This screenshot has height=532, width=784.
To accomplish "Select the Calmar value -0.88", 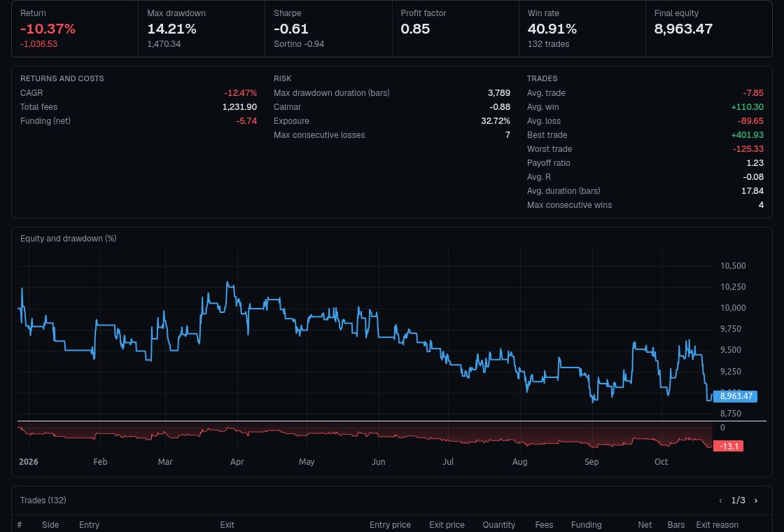I will point(500,107).
